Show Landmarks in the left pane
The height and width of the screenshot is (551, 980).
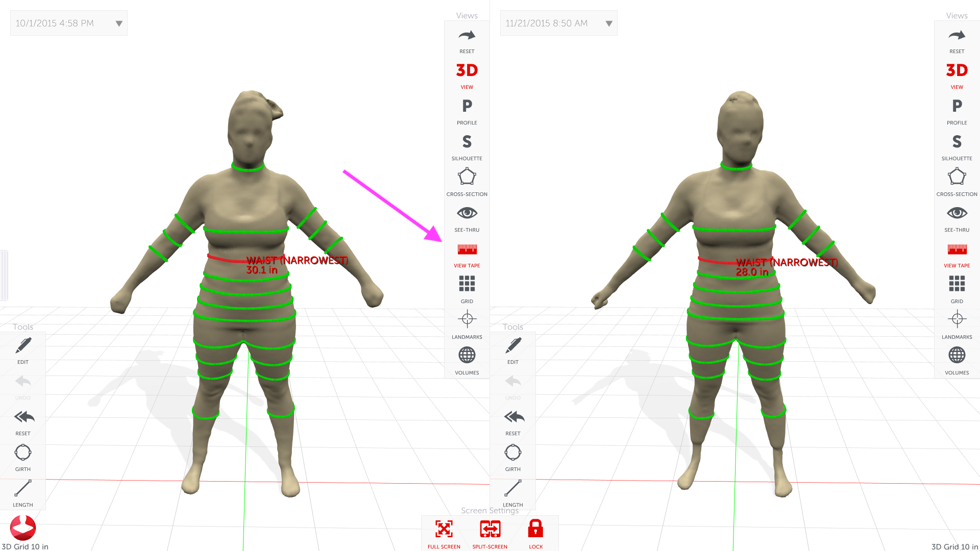pyautogui.click(x=467, y=320)
